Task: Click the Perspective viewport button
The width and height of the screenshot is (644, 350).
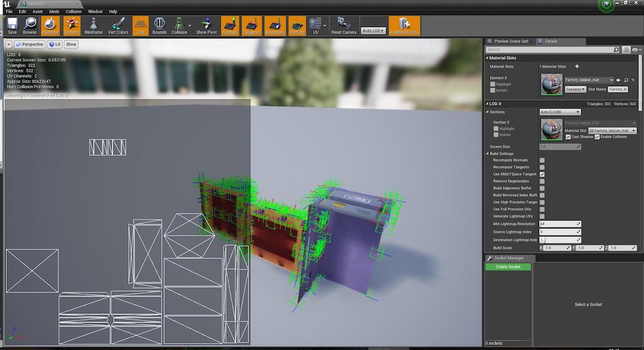Action: 29,45
